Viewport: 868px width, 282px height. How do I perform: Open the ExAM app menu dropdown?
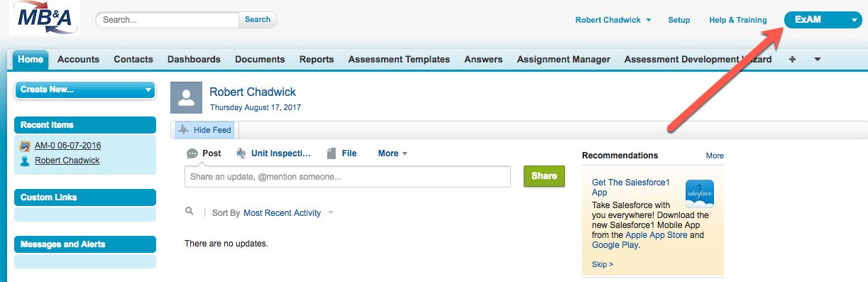coord(823,20)
